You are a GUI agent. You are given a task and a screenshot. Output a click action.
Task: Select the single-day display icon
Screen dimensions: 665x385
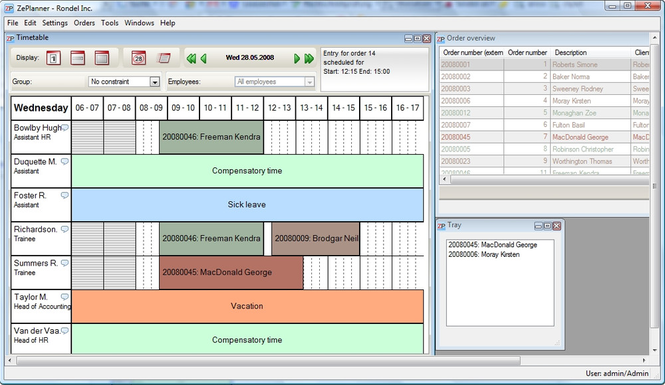click(53, 58)
